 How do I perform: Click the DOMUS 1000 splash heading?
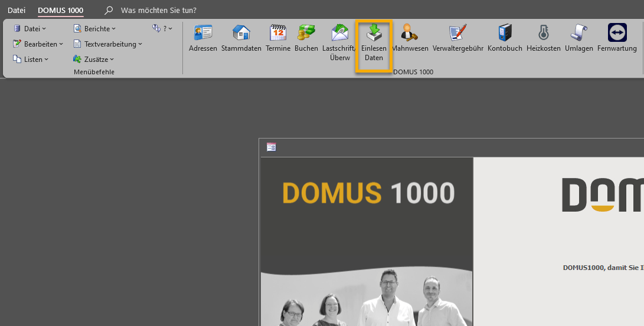pos(368,193)
